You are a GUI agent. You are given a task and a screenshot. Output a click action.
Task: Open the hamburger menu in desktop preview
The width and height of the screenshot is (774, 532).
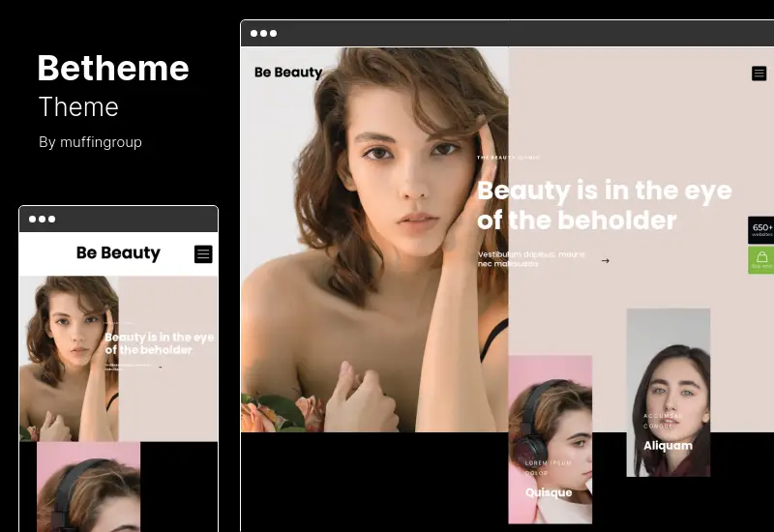click(x=759, y=74)
